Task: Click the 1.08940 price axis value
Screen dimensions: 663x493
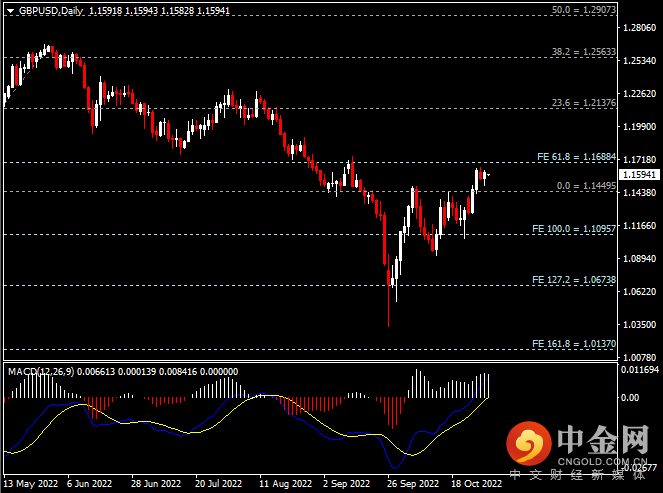Action: tap(640, 259)
